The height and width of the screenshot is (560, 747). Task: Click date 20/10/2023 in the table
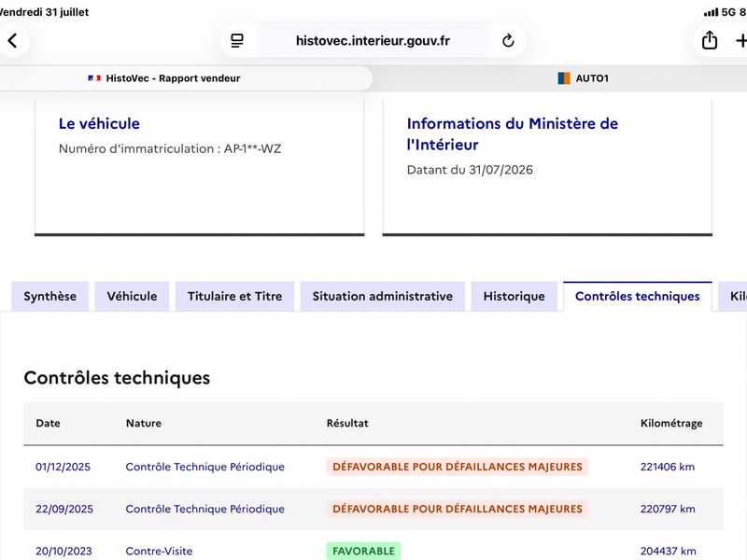tap(63, 551)
